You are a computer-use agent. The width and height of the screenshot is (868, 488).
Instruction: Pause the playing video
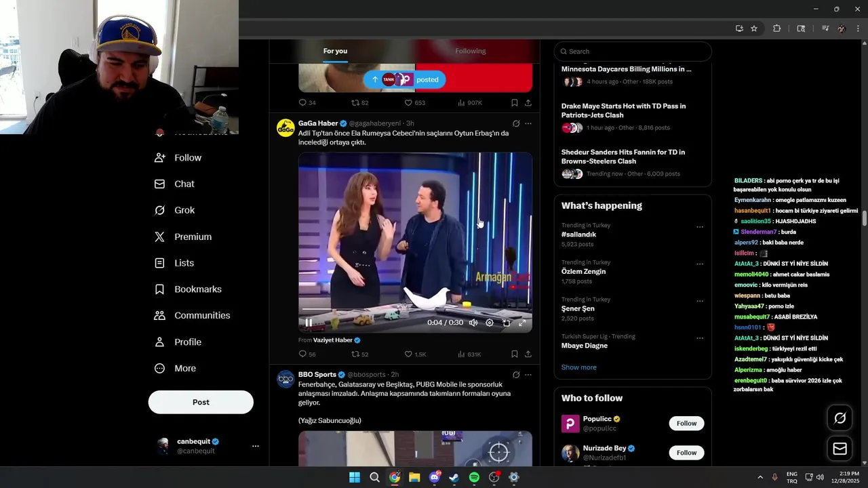click(309, 323)
